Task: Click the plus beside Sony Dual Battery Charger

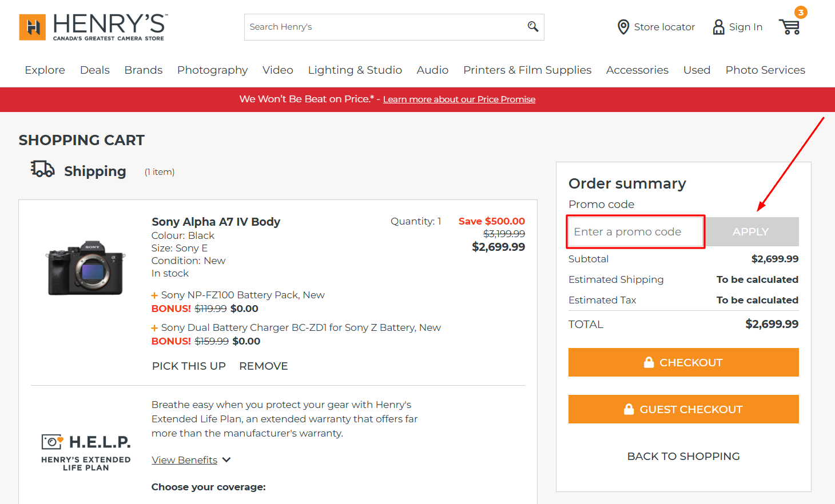Action: (x=154, y=328)
